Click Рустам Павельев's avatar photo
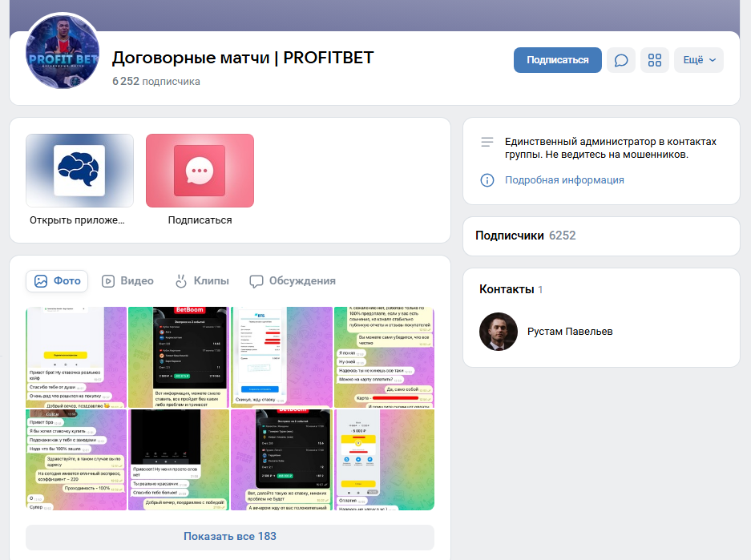 [x=498, y=331]
